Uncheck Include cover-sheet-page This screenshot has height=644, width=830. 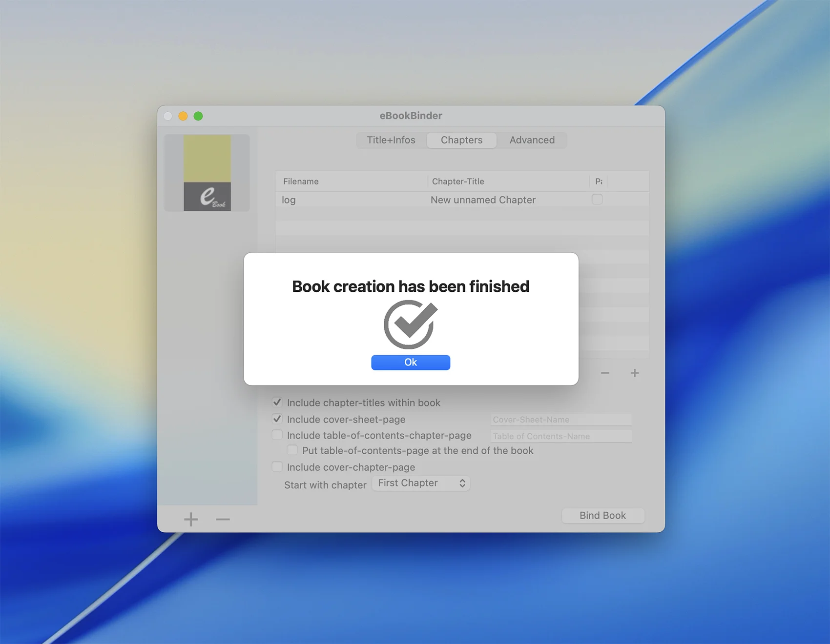point(277,419)
